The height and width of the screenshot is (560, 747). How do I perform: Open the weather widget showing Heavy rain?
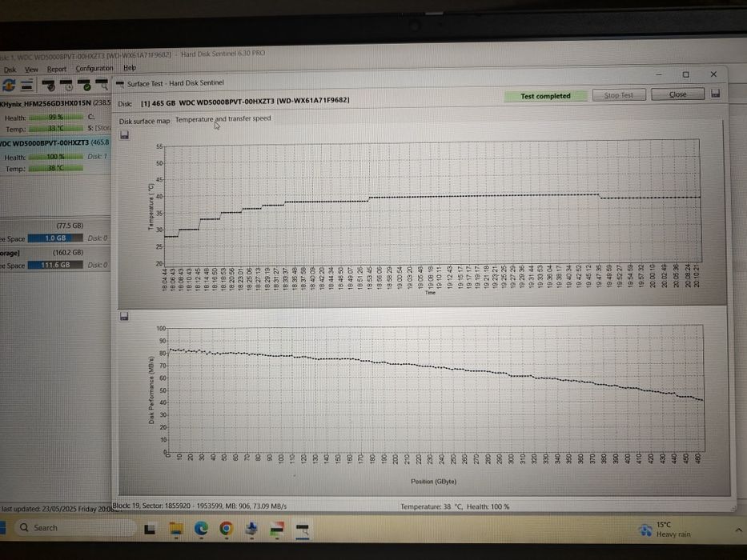665,530
